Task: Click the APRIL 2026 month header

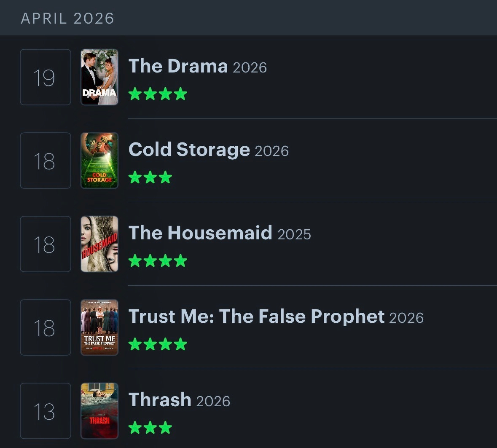Action: [67, 18]
